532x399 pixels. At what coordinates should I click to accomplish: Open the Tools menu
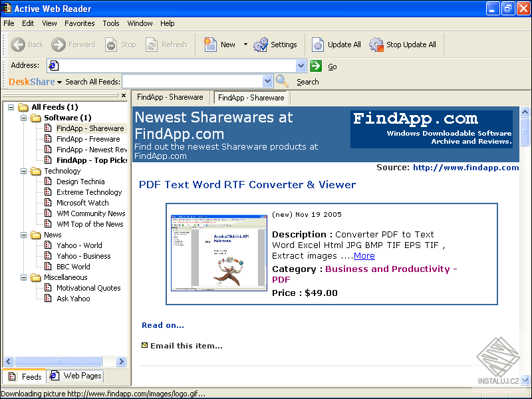[111, 23]
